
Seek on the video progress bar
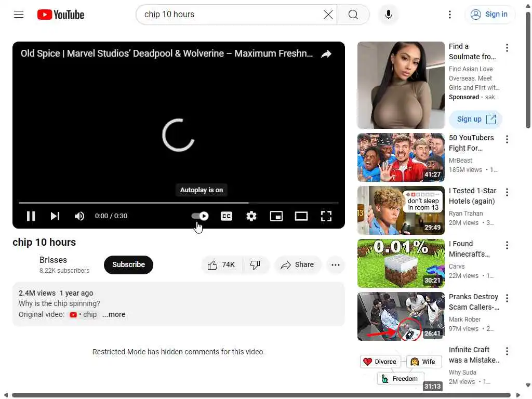[x=179, y=203]
